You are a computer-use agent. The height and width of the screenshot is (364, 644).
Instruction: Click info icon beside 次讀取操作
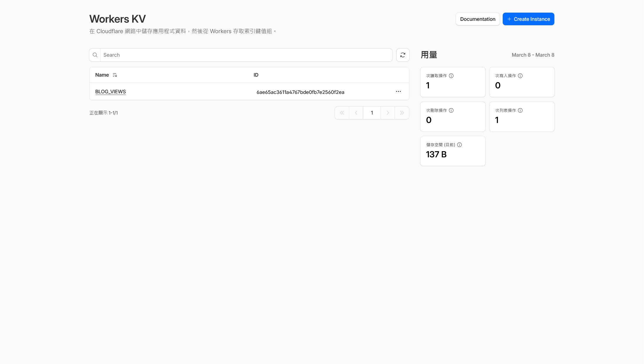(451, 76)
